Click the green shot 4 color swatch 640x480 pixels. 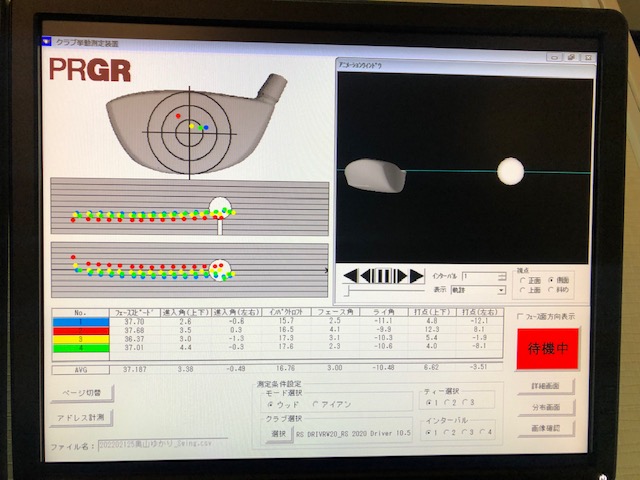click(81, 348)
